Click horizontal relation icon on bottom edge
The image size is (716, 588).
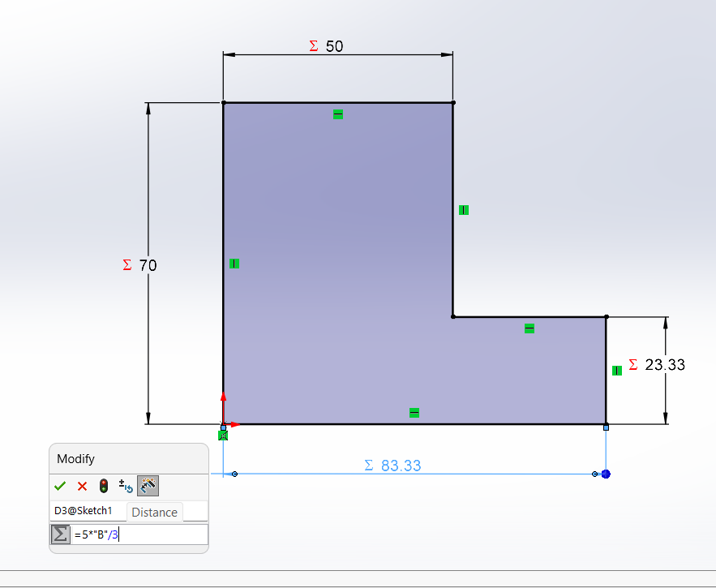[414, 413]
